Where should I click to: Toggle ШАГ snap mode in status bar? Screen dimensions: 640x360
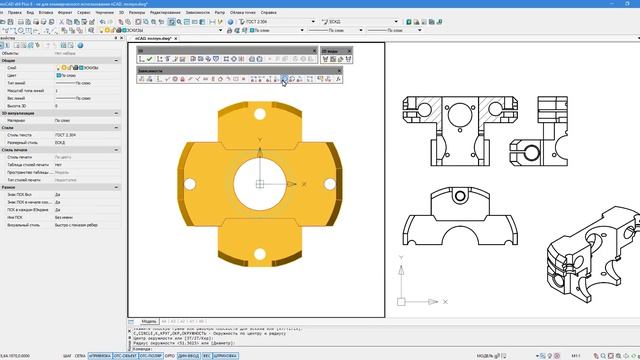point(67,356)
